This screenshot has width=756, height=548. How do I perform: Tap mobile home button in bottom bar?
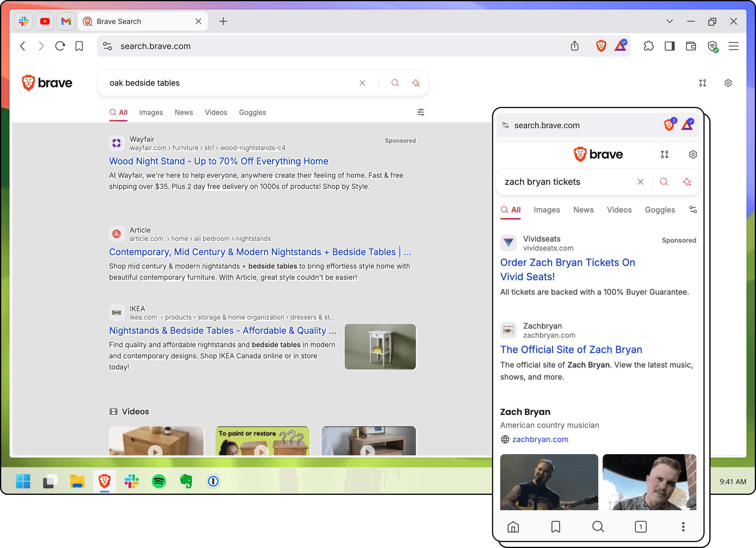(513, 527)
